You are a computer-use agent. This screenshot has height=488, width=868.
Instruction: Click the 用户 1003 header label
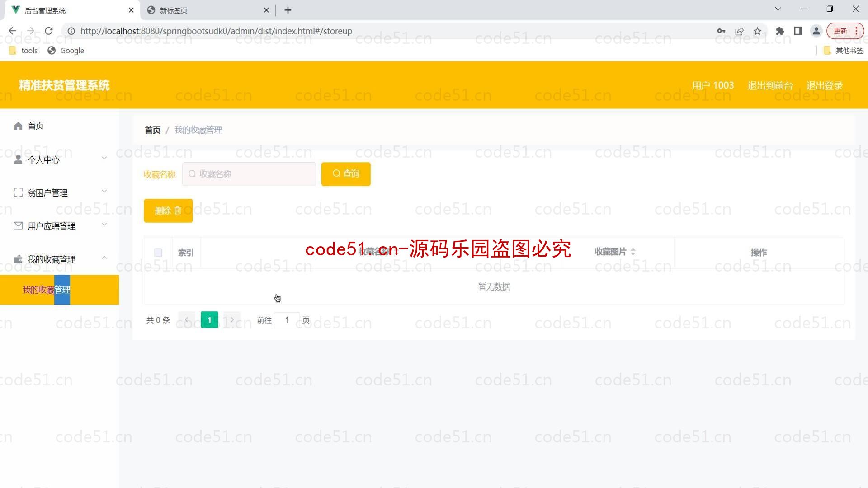(x=713, y=85)
